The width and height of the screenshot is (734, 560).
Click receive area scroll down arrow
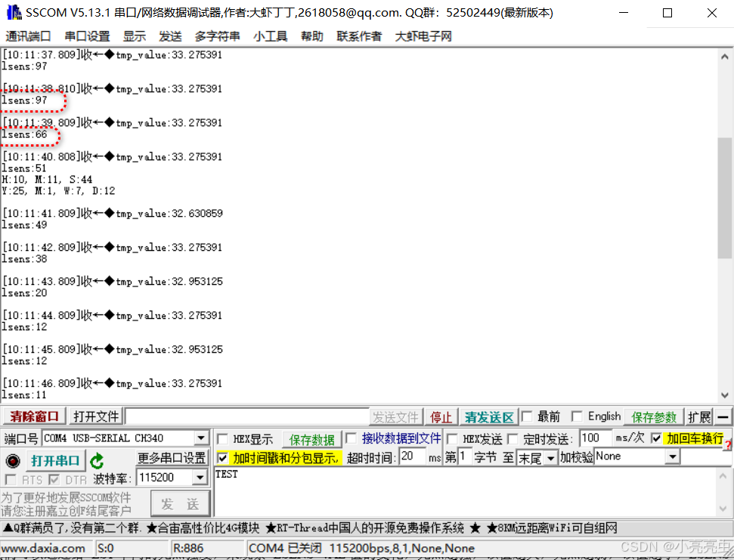(725, 396)
